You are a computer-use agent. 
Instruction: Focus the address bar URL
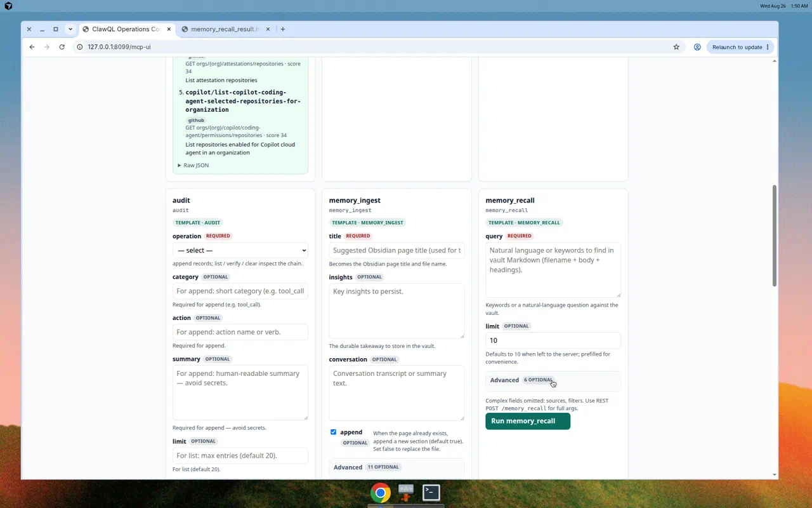pos(119,47)
